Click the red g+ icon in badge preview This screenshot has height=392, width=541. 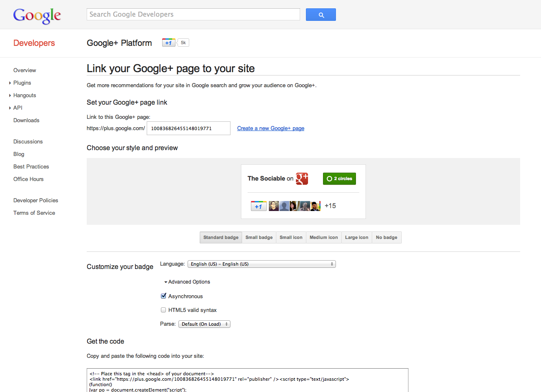click(302, 178)
